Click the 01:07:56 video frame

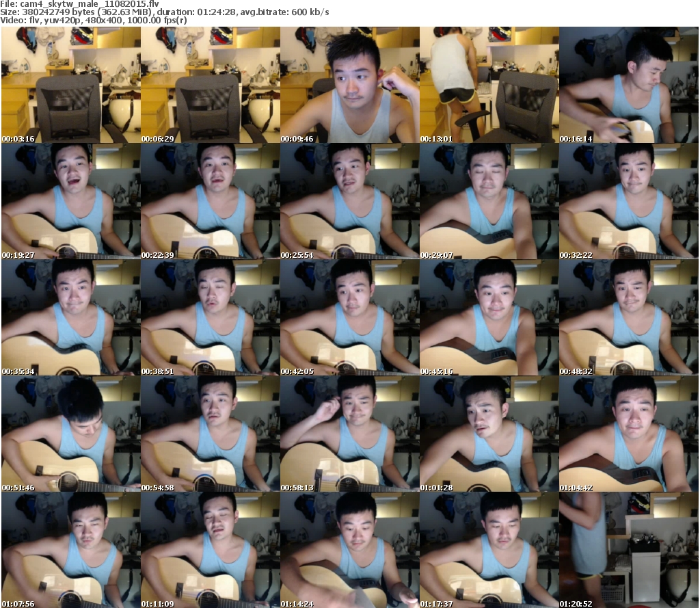(71, 549)
